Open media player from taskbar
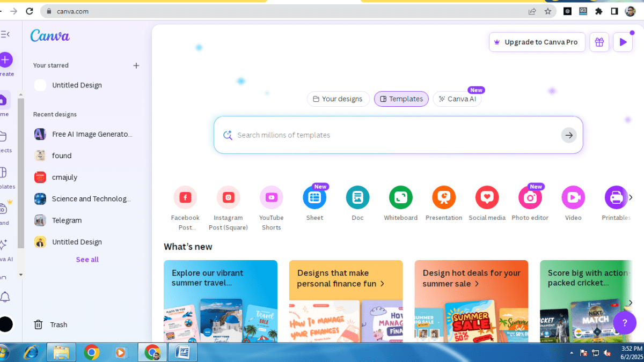 coord(121,352)
